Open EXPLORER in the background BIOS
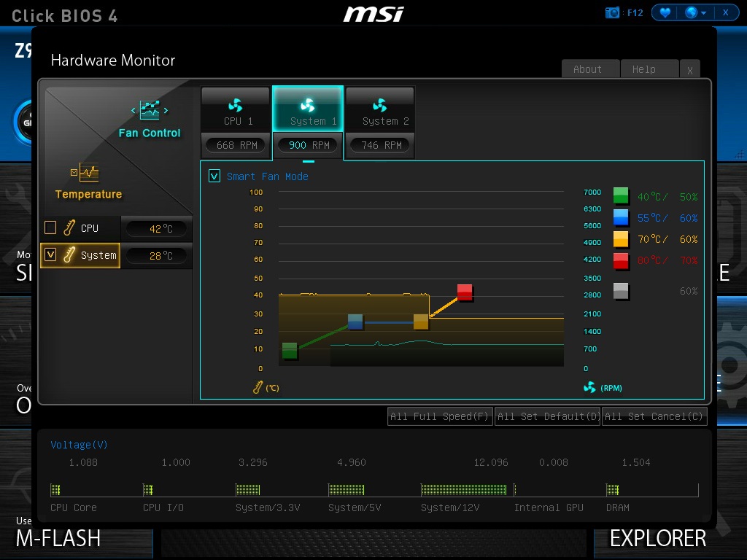Screen dimensions: 747x560 tap(658, 538)
